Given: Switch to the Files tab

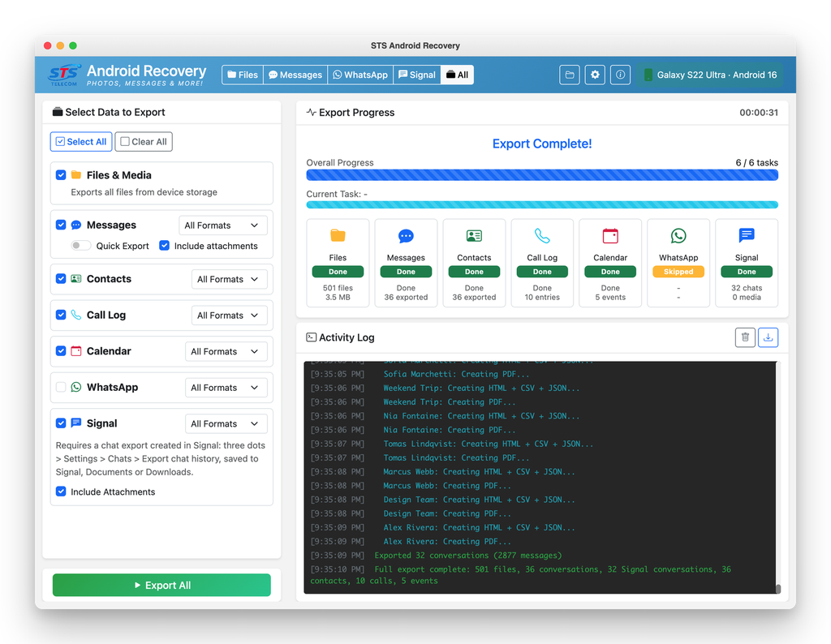Looking at the screenshot, I should point(243,75).
